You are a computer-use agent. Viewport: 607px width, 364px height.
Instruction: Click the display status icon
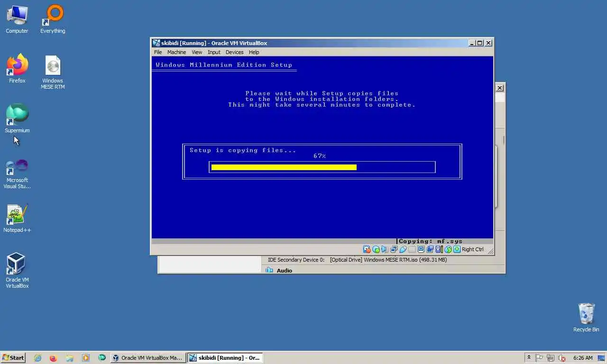[421, 249]
